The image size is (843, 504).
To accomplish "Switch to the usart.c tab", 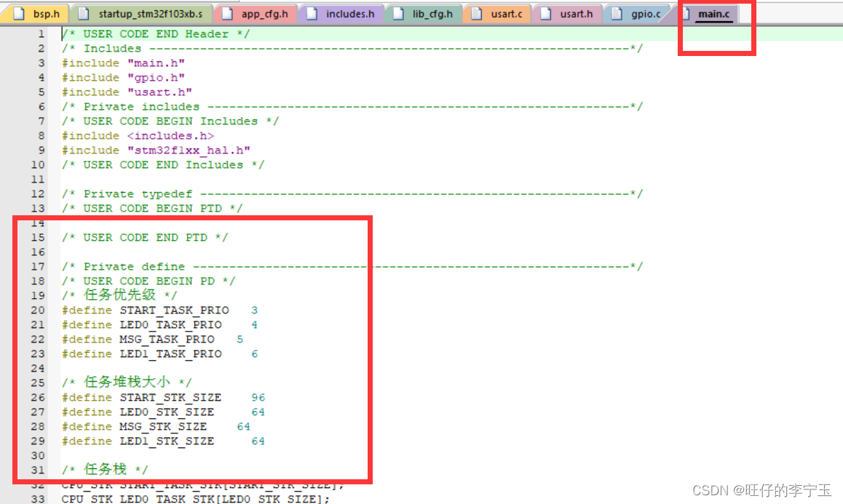I will [x=496, y=14].
